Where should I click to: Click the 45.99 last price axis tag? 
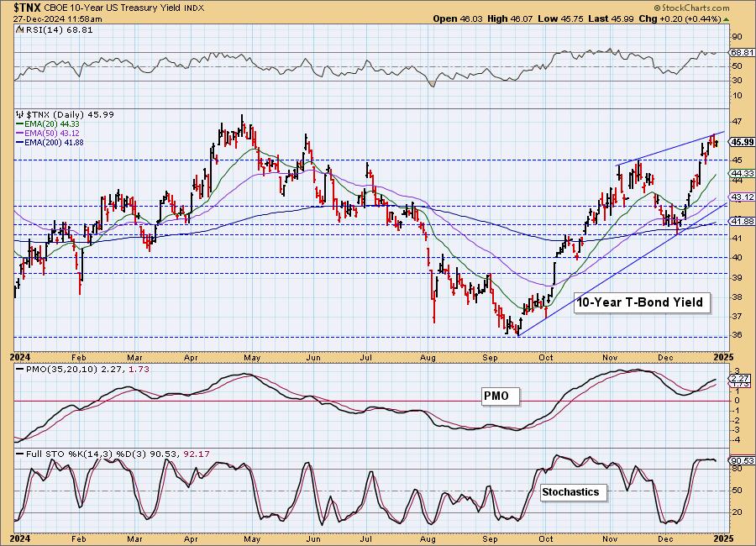(x=742, y=142)
